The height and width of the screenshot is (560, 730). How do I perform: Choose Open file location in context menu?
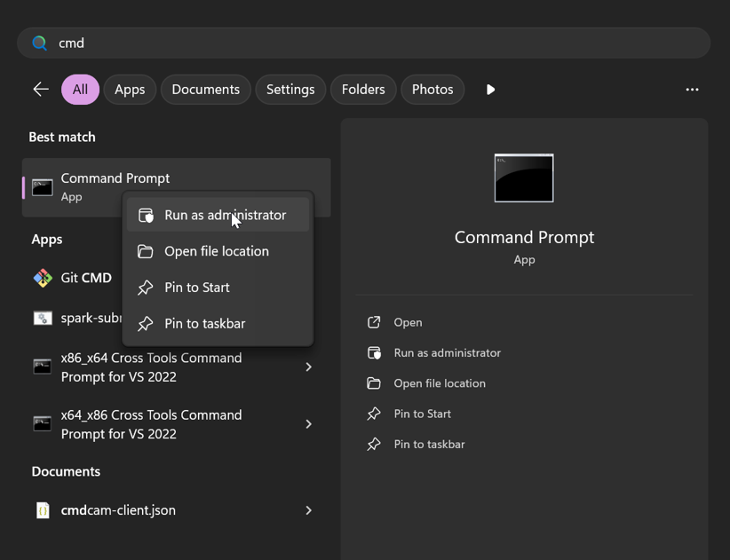[217, 251]
